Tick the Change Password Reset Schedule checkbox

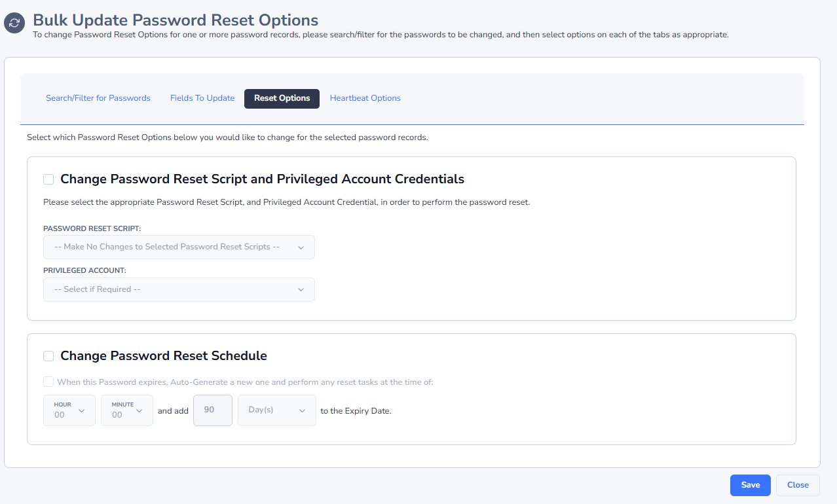[48, 356]
